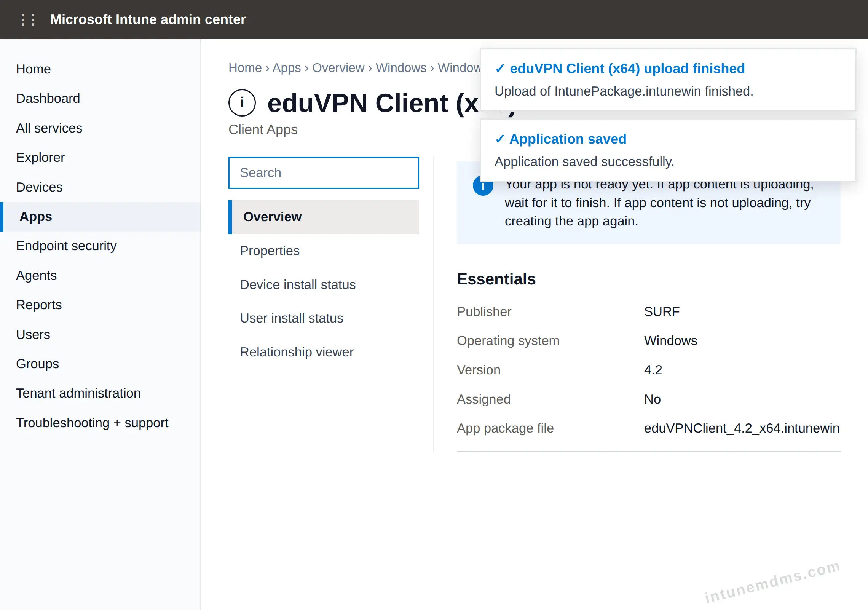This screenshot has height=610, width=868.
Task: Focus the Search input field
Action: [324, 173]
